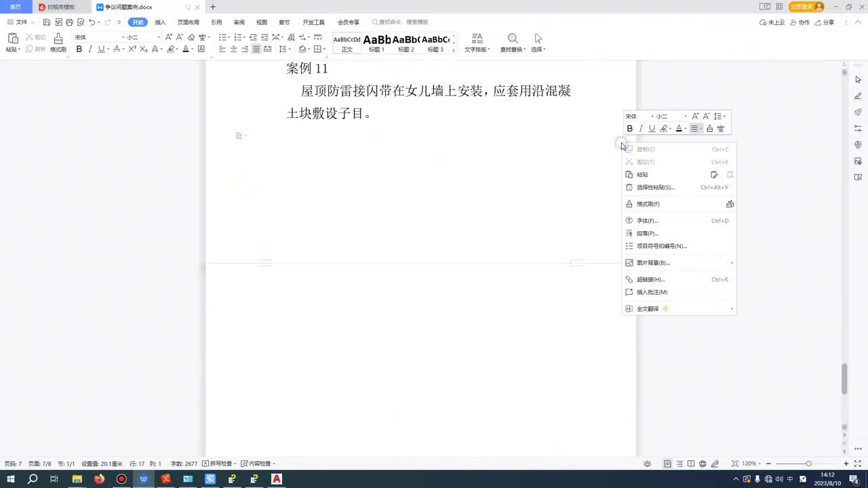The image size is (868, 488).
Task: Click Format Painter icon in mini toolbar
Action: click(x=710, y=129)
